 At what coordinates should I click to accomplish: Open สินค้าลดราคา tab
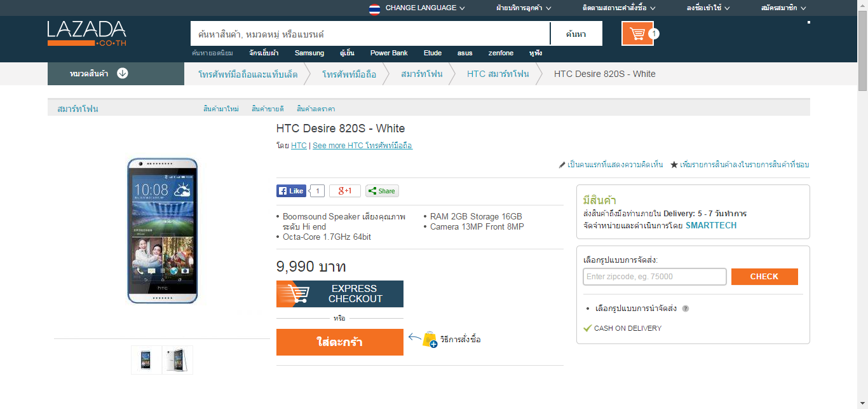coord(316,109)
